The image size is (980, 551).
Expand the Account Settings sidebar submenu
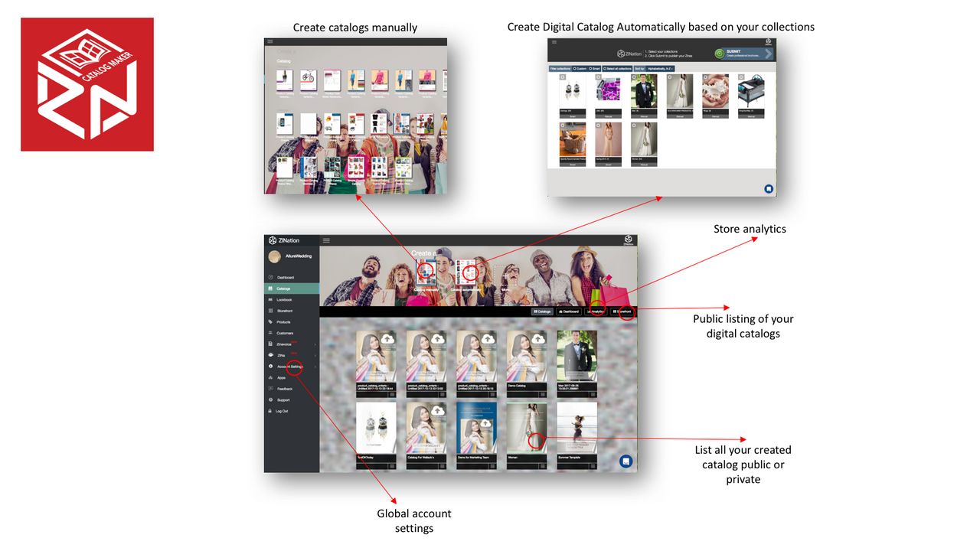click(x=292, y=367)
